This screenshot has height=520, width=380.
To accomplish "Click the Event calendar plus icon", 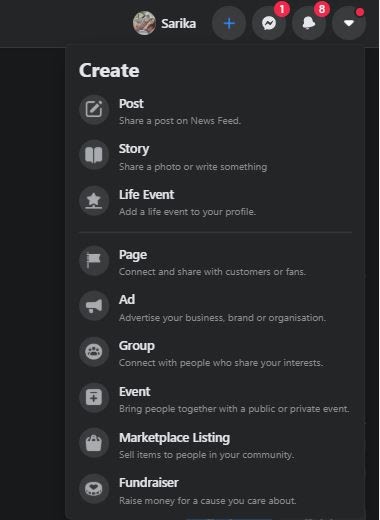I will pyautogui.click(x=94, y=397).
